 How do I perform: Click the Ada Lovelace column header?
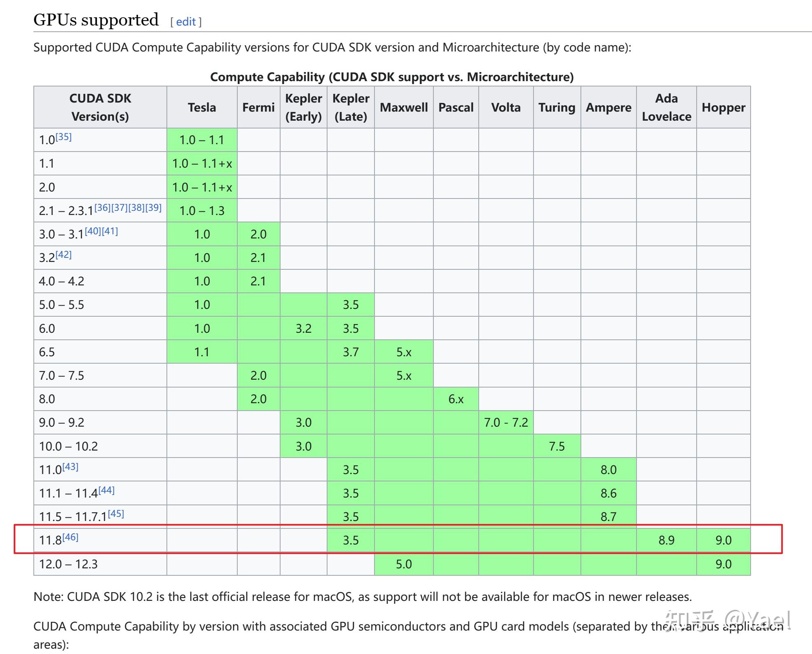[x=666, y=107]
